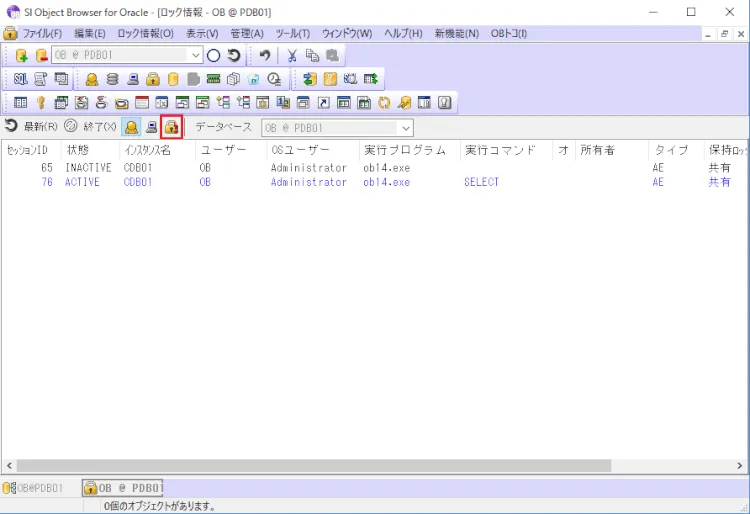Click the green memory chip icon
This screenshot has width=750, height=514.
213,79
